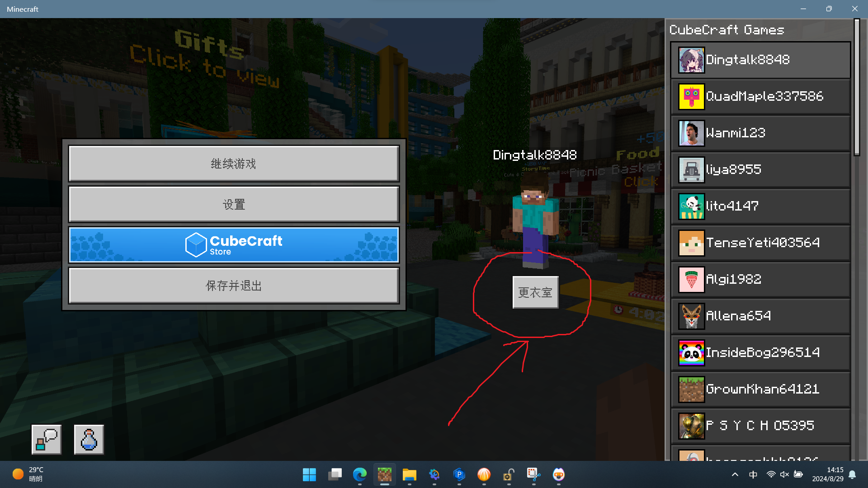Open the 设置 settings button

click(234, 204)
